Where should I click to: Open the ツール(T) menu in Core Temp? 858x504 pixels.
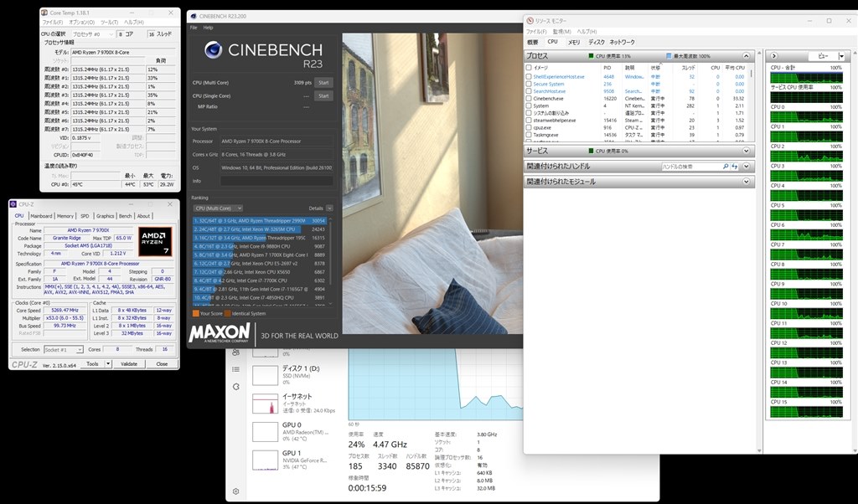pos(110,23)
